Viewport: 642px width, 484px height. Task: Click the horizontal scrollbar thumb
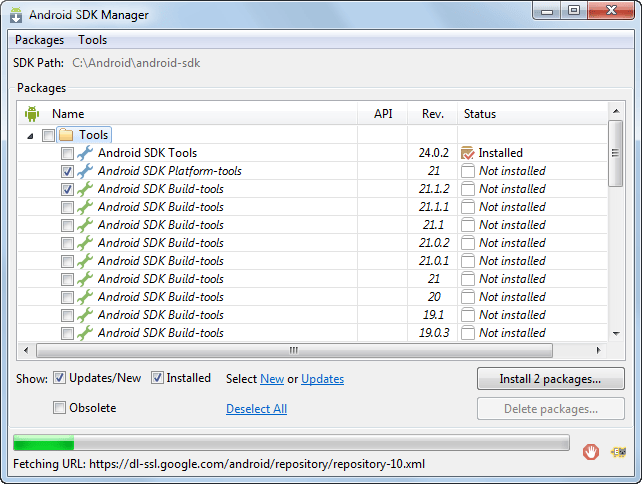pos(294,351)
